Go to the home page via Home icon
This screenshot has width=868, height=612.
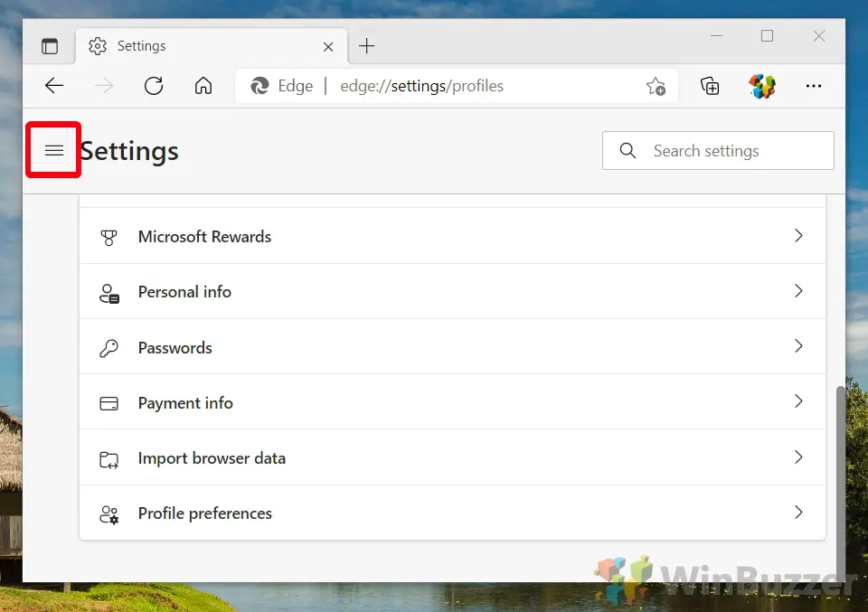tap(203, 86)
